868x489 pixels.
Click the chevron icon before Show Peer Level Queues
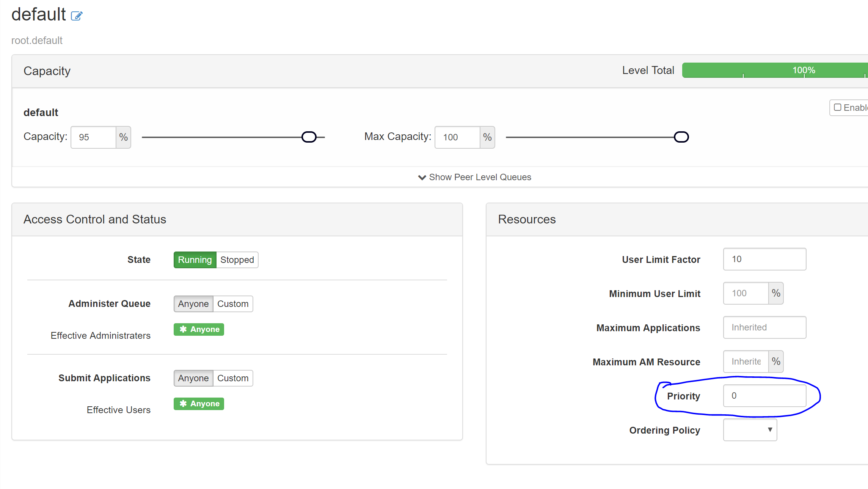[422, 178]
